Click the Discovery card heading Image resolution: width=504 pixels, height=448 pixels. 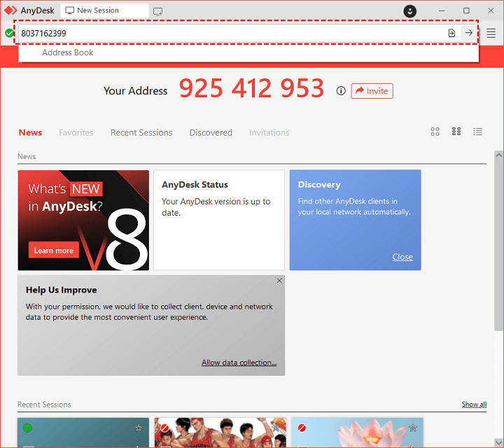click(319, 185)
